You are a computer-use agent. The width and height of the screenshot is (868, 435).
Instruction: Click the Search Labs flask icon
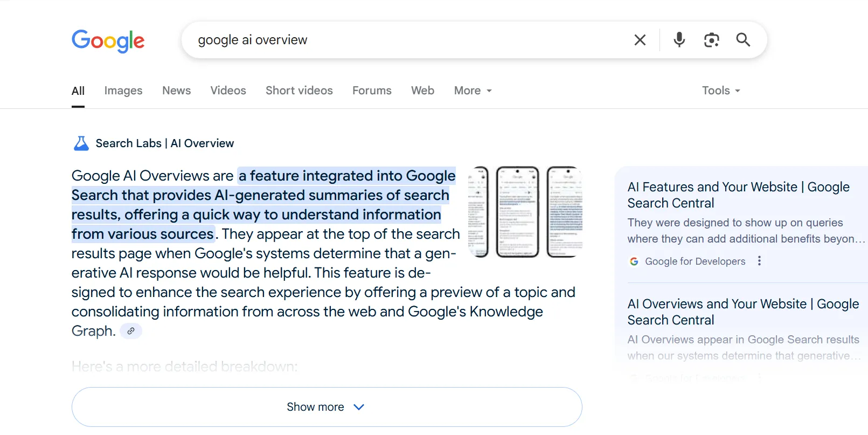[81, 143]
